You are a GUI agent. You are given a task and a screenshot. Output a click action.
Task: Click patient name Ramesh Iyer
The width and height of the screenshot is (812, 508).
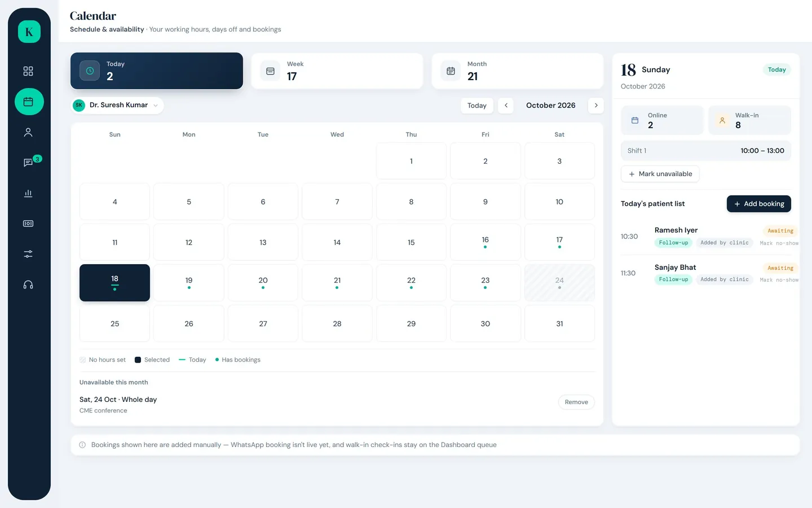coord(676,230)
